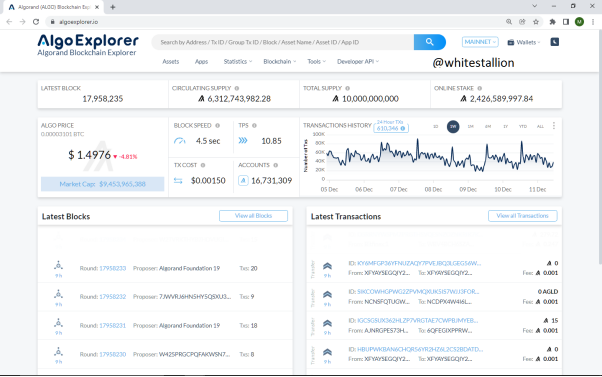Expand the Tools menu
Image resolution: width=602 pixels, height=377 pixels.
pos(316,61)
